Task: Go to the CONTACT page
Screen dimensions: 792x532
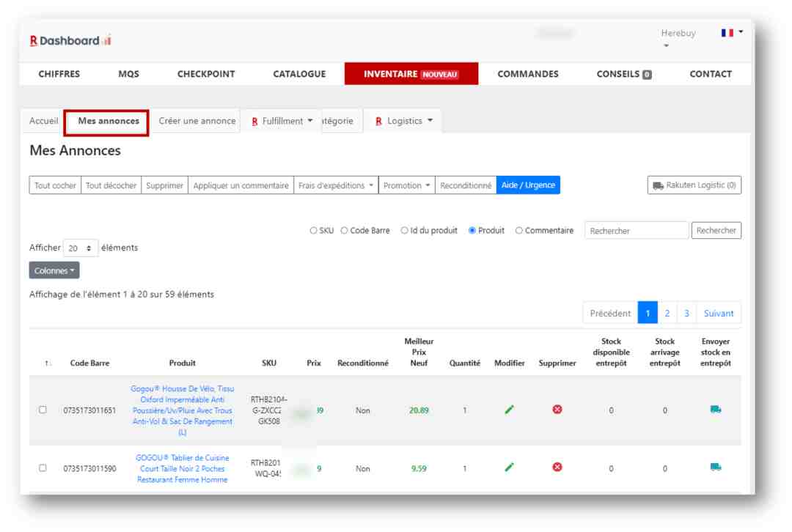Action: [x=710, y=74]
